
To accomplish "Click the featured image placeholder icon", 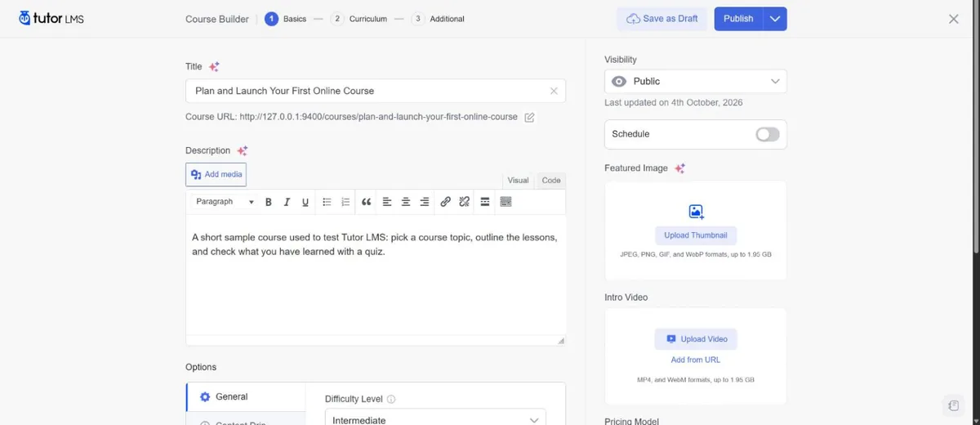I will (696, 212).
